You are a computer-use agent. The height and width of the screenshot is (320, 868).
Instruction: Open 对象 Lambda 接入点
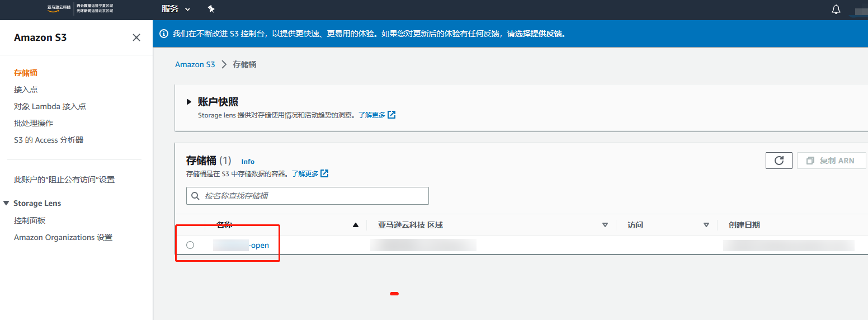tap(50, 106)
